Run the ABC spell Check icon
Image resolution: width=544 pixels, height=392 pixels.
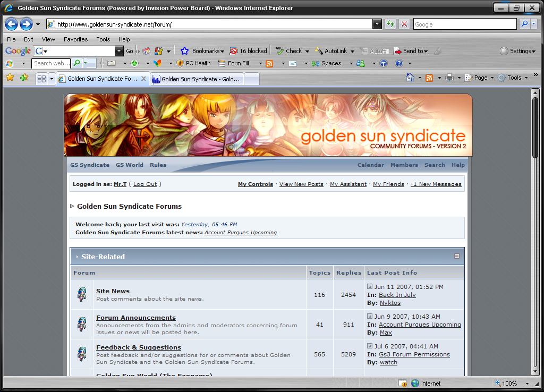279,51
